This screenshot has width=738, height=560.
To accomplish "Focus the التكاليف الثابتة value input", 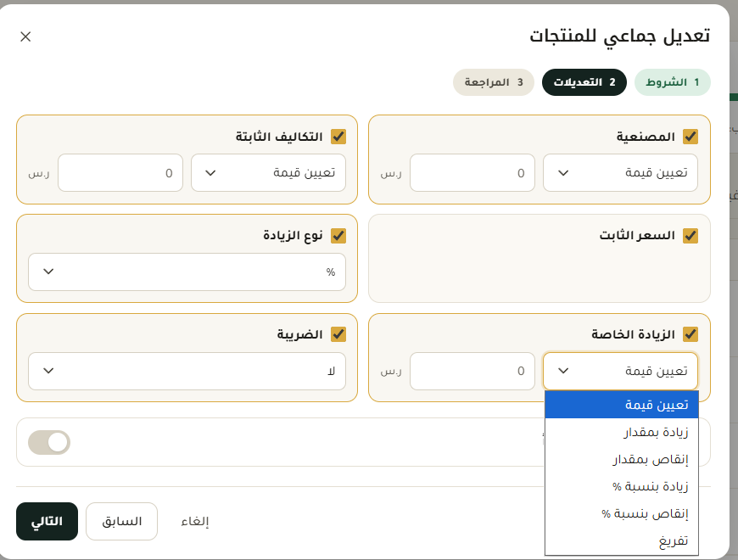I will 120,173.
